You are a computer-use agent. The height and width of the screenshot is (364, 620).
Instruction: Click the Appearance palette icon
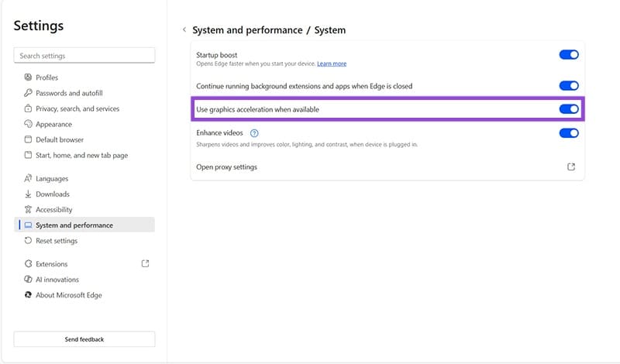(x=28, y=124)
